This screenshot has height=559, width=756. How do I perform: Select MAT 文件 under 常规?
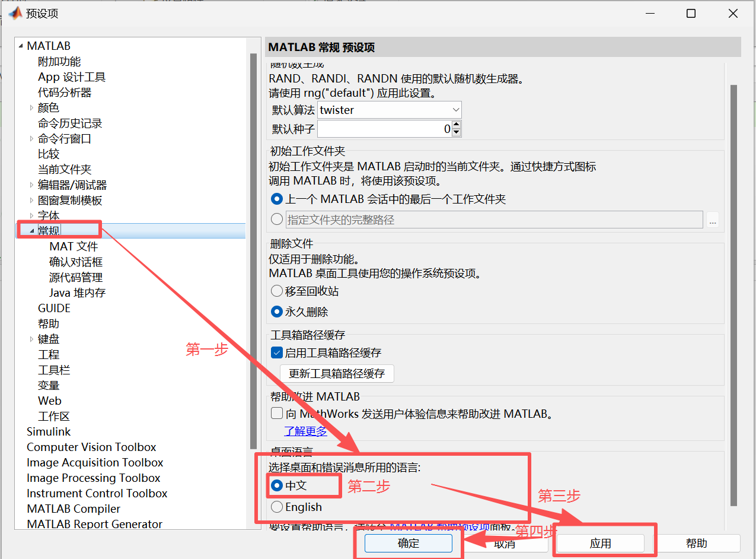click(74, 247)
